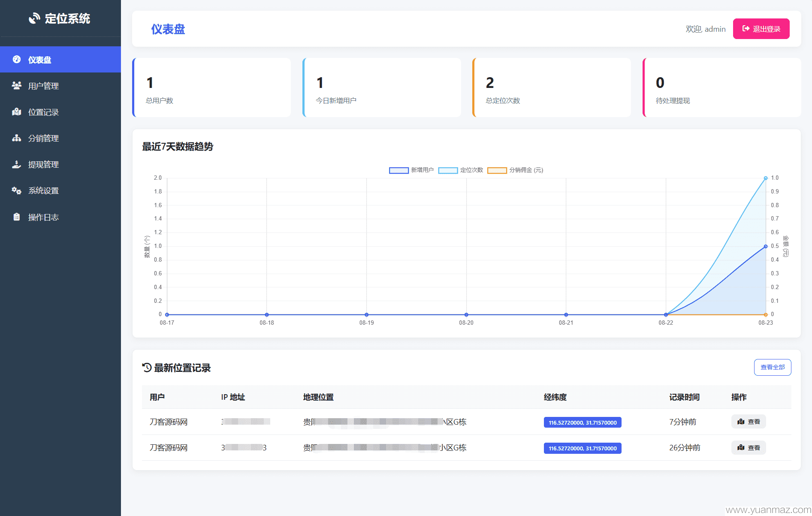
Task: Click the hand-holding icon for 提现管理
Action: 17,164
